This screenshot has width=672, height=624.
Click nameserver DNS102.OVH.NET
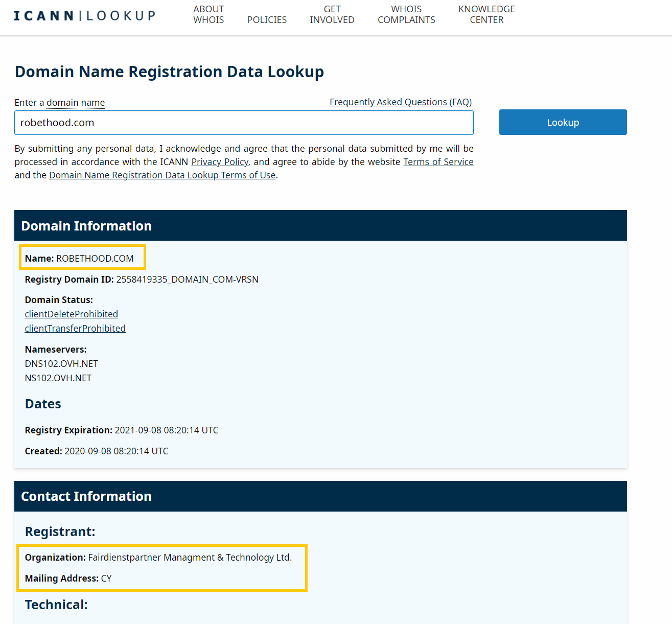(61, 364)
